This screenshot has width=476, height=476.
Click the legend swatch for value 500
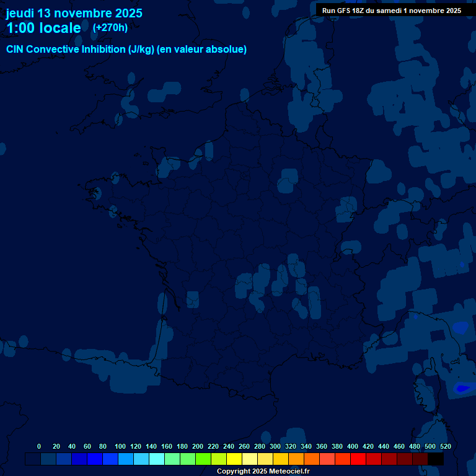coord(420,459)
